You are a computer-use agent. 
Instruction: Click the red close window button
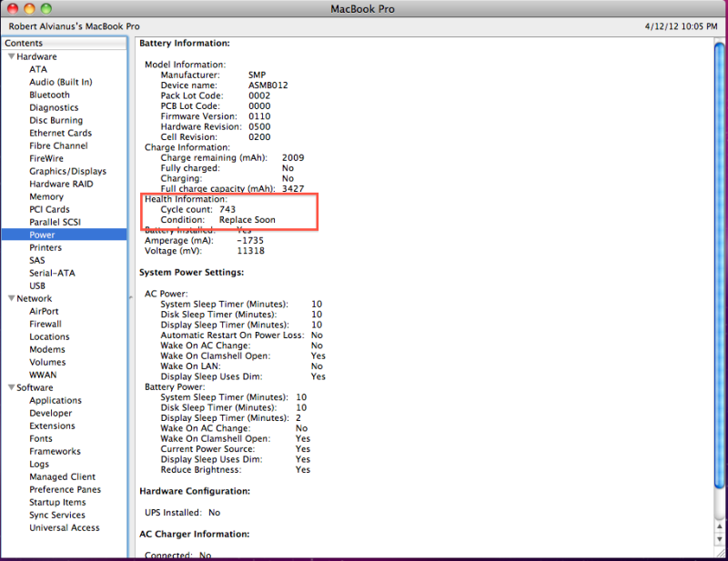(x=13, y=8)
